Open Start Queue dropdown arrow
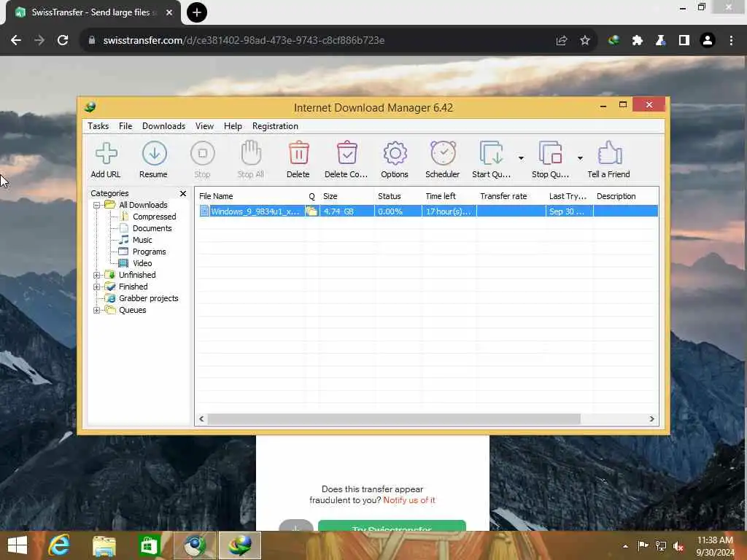 (521, 157)
